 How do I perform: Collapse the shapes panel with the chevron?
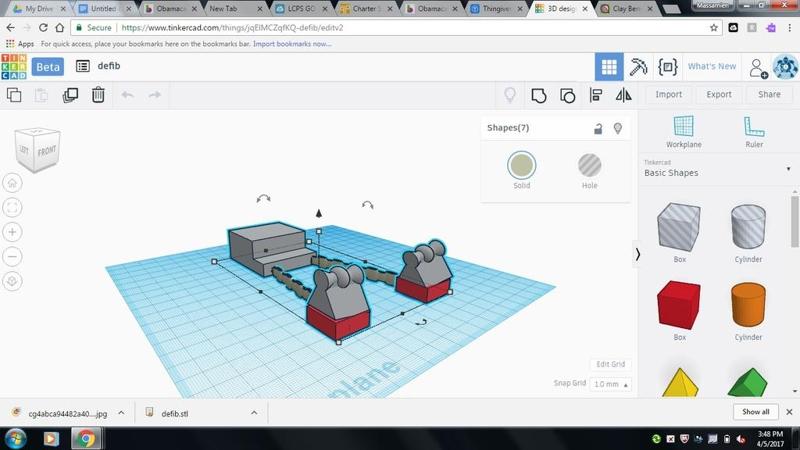(x=638, y=255)
